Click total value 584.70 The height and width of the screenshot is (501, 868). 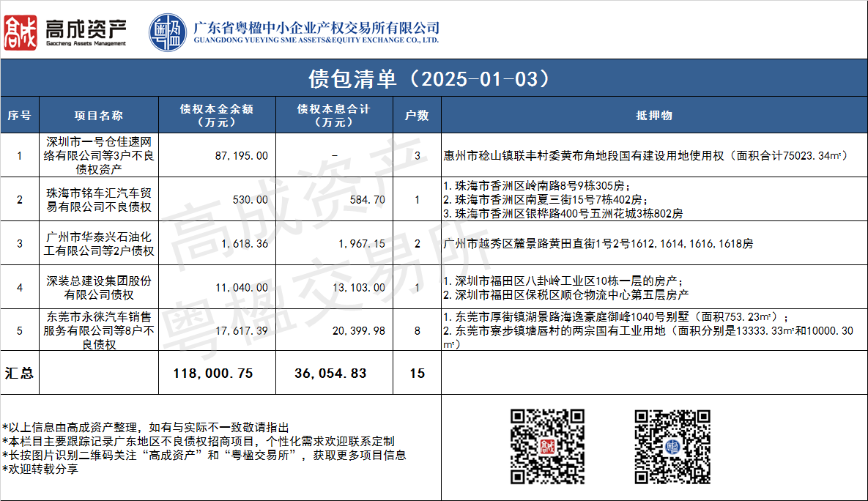click(x=368, y=200)
